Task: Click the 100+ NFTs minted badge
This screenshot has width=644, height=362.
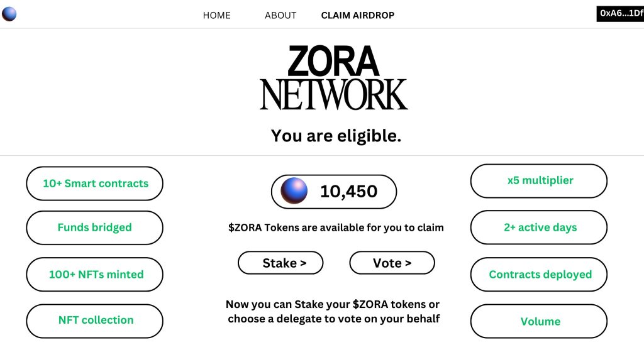Action: point(94,274)
